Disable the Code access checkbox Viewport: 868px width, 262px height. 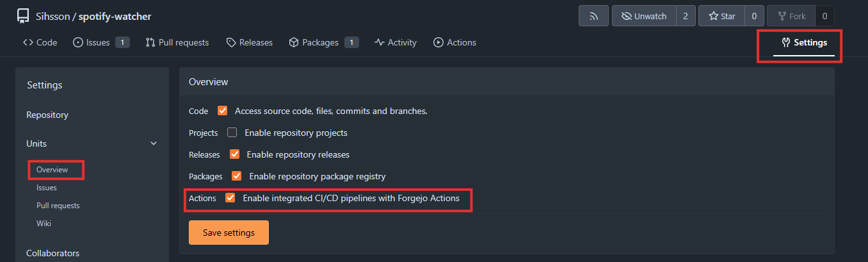223,111
